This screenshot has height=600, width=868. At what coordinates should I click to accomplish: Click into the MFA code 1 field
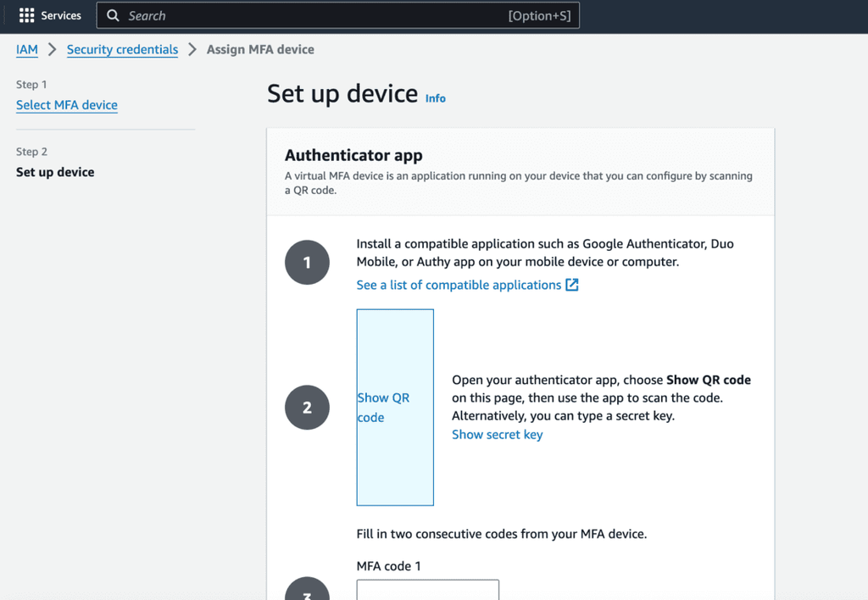[428, 590]
